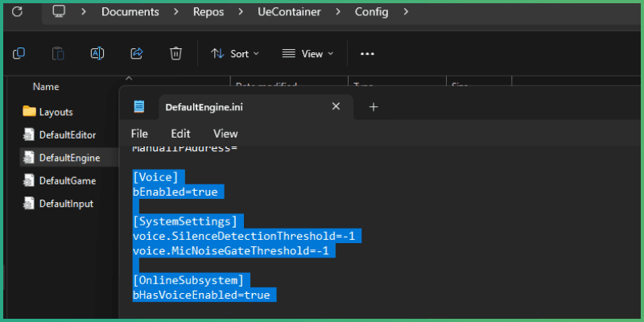Select the DefaultEngine file name in the list
644x322 pixels.
pos(69,158)
